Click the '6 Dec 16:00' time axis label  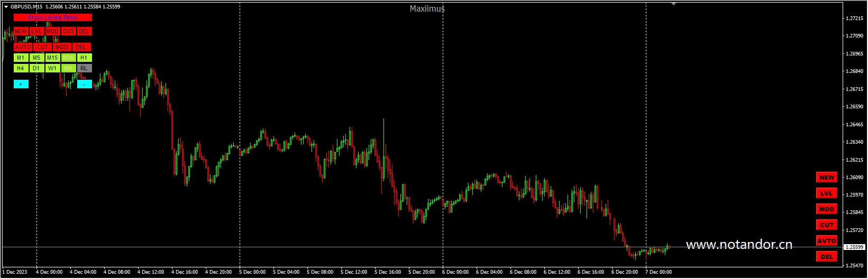(x=591, y=272)
